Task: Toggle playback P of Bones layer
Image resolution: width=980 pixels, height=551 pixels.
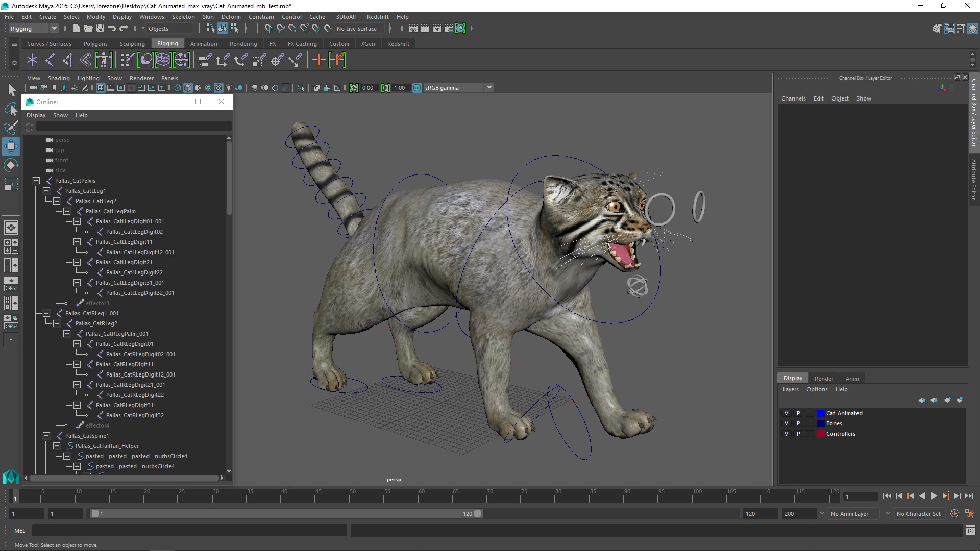Action: (798, 423)
